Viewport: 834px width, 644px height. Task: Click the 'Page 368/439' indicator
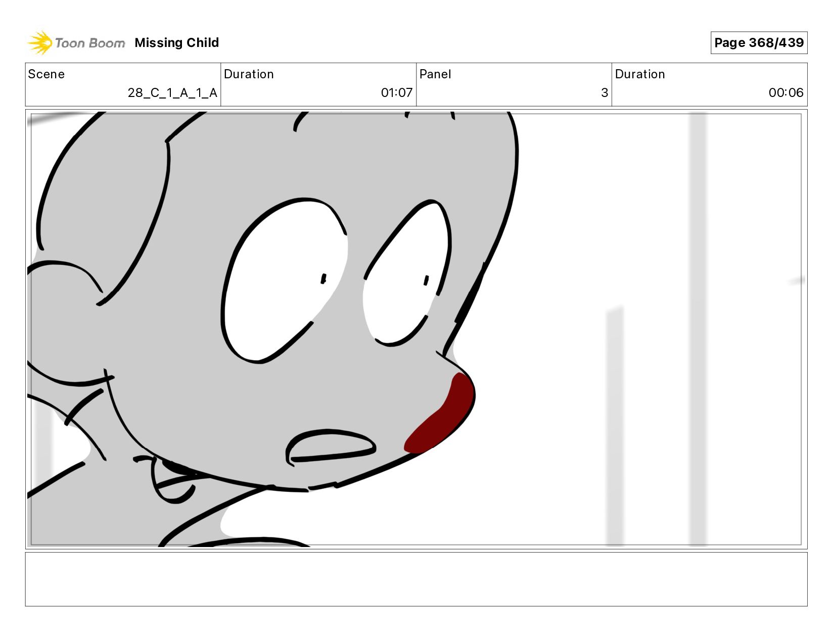(x=759, y=43)
